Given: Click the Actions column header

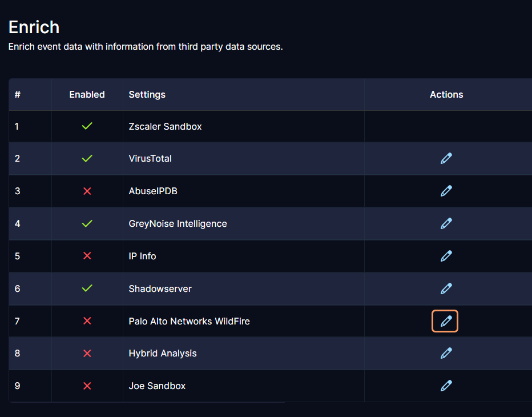Looking at the screenshot, I should (446, 94).
